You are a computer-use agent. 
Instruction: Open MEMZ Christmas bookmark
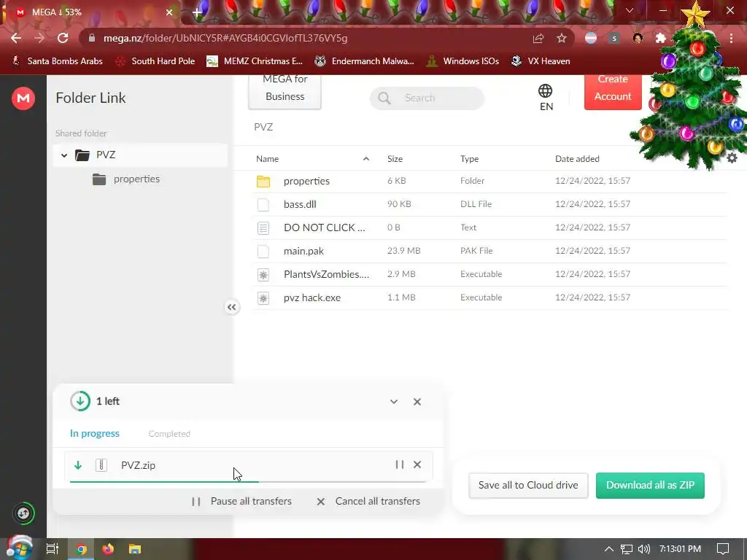(x=255, y=61)
